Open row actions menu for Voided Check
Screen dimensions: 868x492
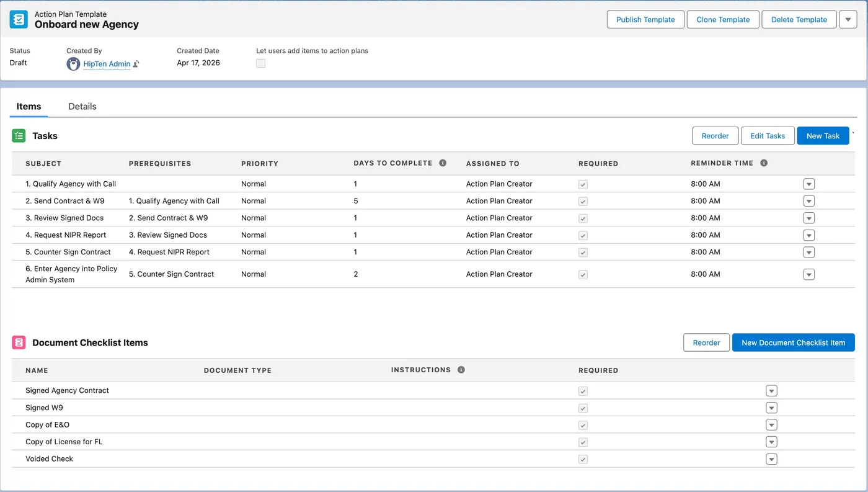pyautogui.click(x=771, y=458)
